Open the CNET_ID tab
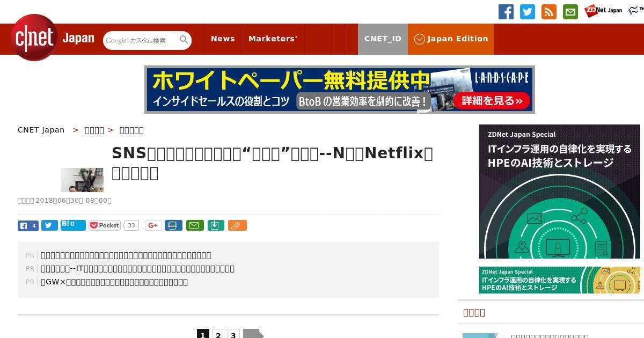The height and width of the screenshot is (338, 644). coord(383,39)
